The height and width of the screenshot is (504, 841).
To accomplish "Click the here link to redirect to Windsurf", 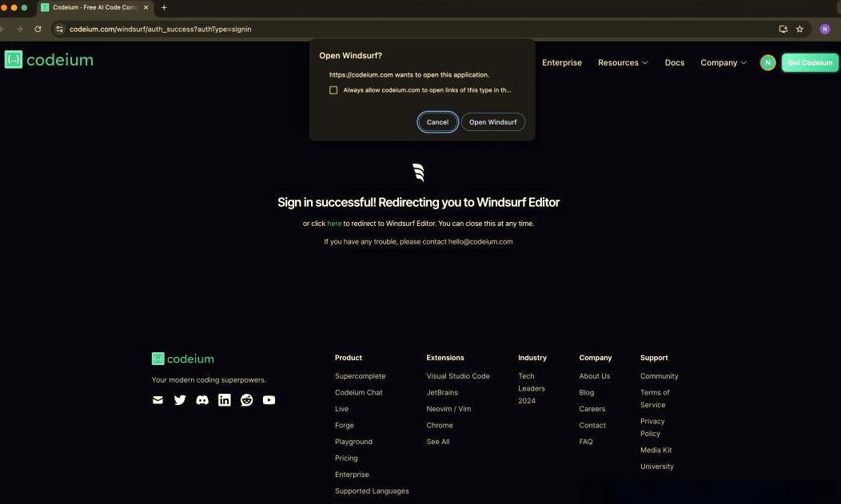I will click(x=334, y=224).
